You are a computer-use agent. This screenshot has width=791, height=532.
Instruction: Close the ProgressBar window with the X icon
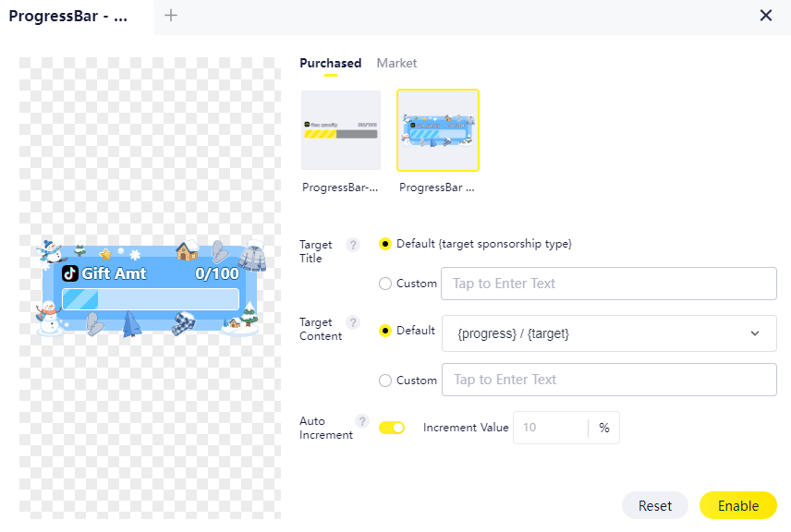[765, 16]
